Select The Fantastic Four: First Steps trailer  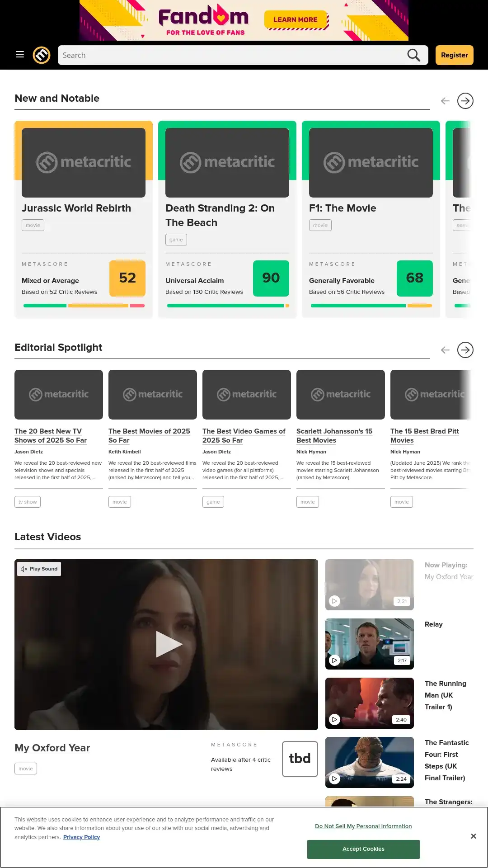pos(447,760)
